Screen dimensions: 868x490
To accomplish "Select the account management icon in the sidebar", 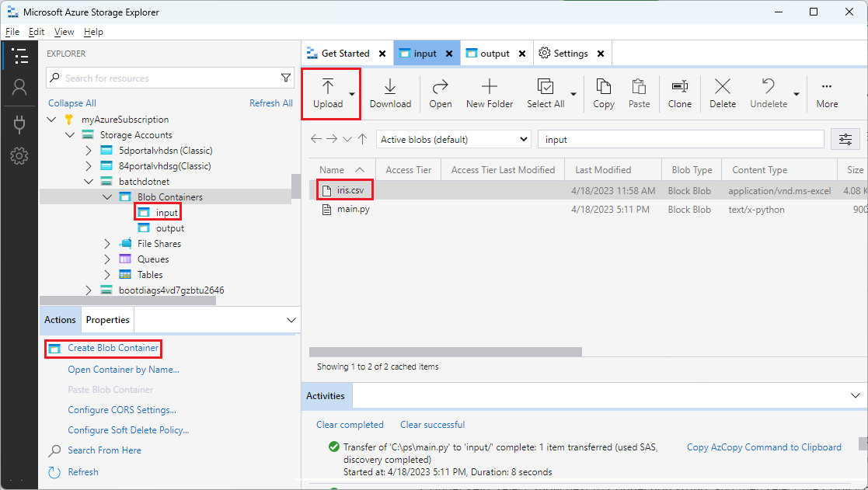I will tap(19, 88).
